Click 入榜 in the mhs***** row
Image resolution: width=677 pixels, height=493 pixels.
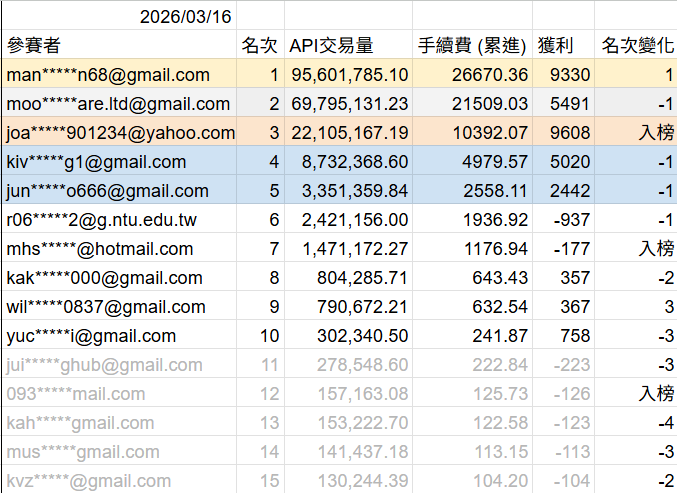pyautogui.click(x=656, y=249)
